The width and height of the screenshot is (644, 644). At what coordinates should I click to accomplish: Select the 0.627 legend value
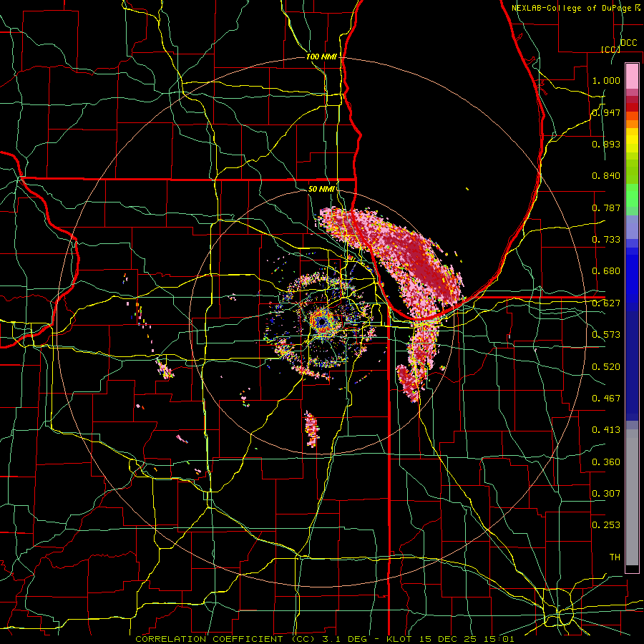coord(606,303)
